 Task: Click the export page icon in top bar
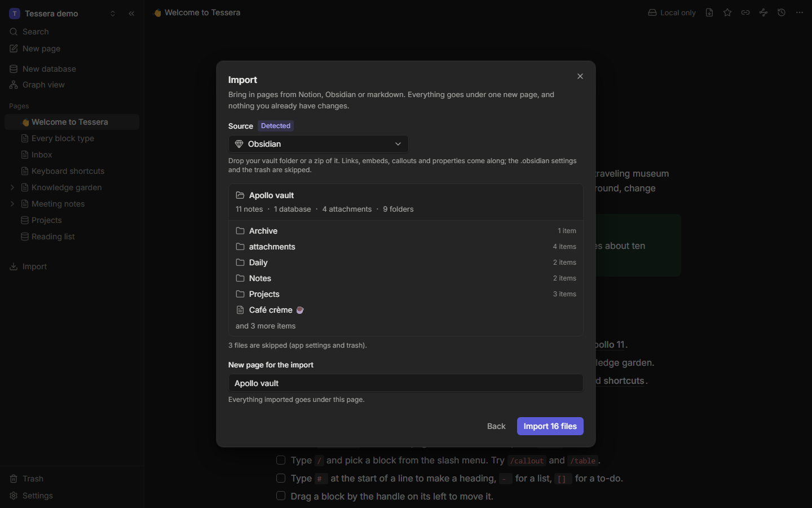point(709,12)
